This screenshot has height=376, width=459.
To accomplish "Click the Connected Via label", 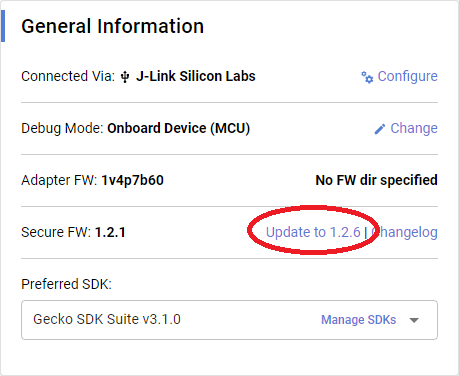I will point(68,76).
